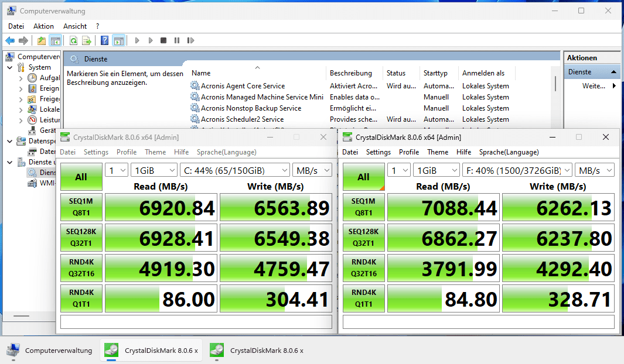
Task: Open the Aktion menu
Action: 43,26
